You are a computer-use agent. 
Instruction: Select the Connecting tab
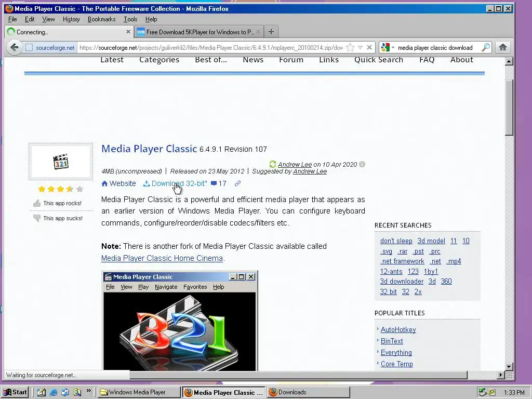pos(69,32)
